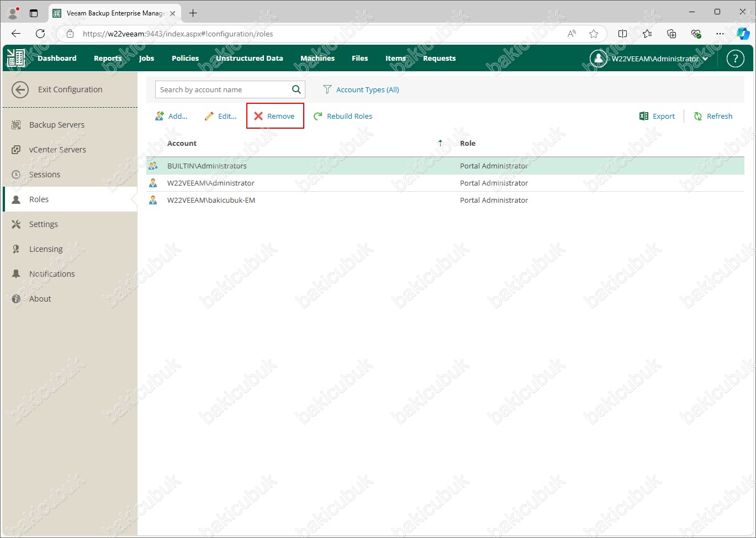Viewport: 756px width, 538px height.
Task: Click the vCenter Servers sidebar icon
Action: (16, 150)
